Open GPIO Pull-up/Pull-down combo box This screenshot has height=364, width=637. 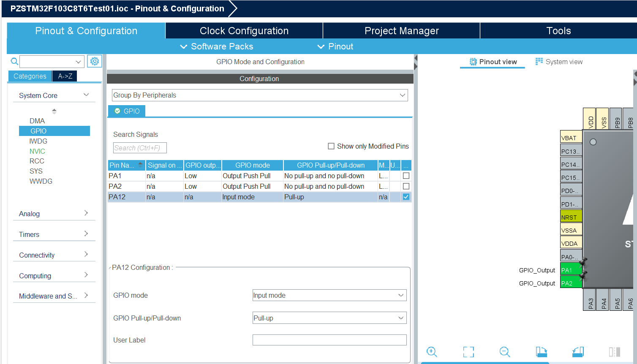point(329,318)
